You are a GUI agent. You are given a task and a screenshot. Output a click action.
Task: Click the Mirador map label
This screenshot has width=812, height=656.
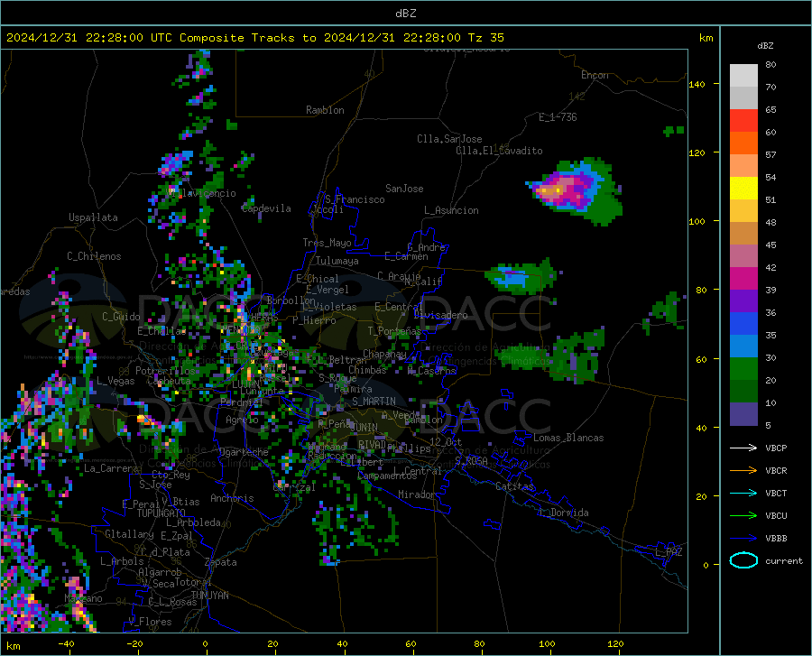pyautogui.click(x=416, y=495)
